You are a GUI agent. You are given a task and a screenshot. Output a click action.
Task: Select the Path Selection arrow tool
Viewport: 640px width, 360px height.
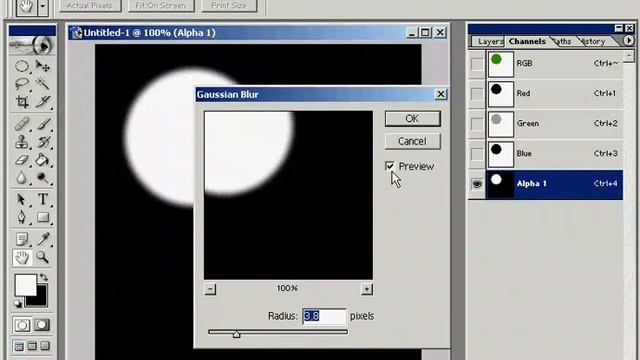tap(22, 199)
